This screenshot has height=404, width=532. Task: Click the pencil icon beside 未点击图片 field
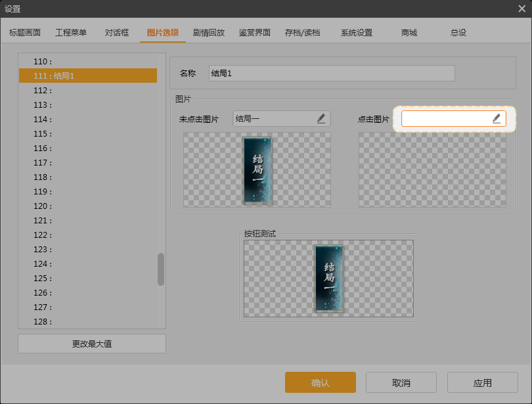tap(322, 118)
